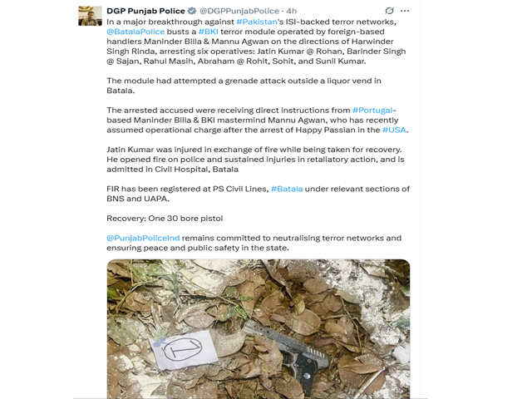Image resolution: width=532 pixels, height=399 pixels.
Task: Open the three-dots more options menu
Action: click(405, 11)
